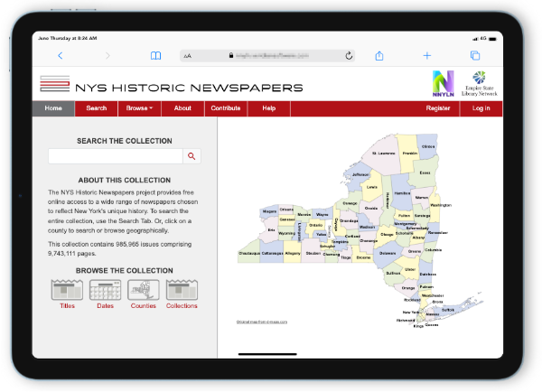Image resolution: width=542 pixels, height=392 pixels.
Task: Go to the About tab
Action: coord(182,108)
